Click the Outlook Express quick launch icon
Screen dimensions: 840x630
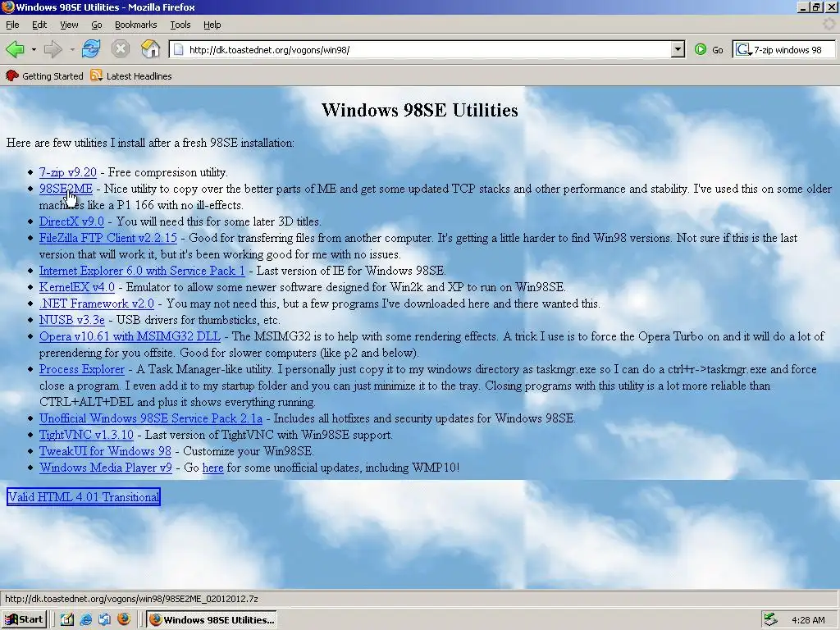click(x=104, y=620)
